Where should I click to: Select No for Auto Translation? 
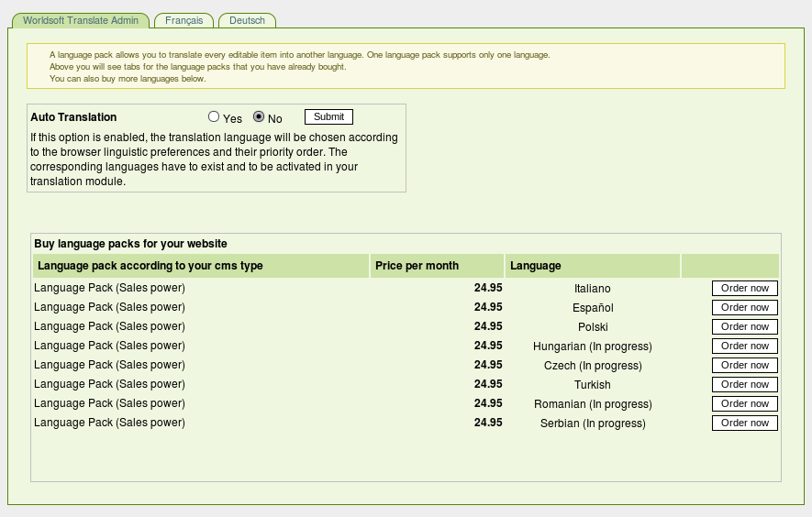pos(259,117)
